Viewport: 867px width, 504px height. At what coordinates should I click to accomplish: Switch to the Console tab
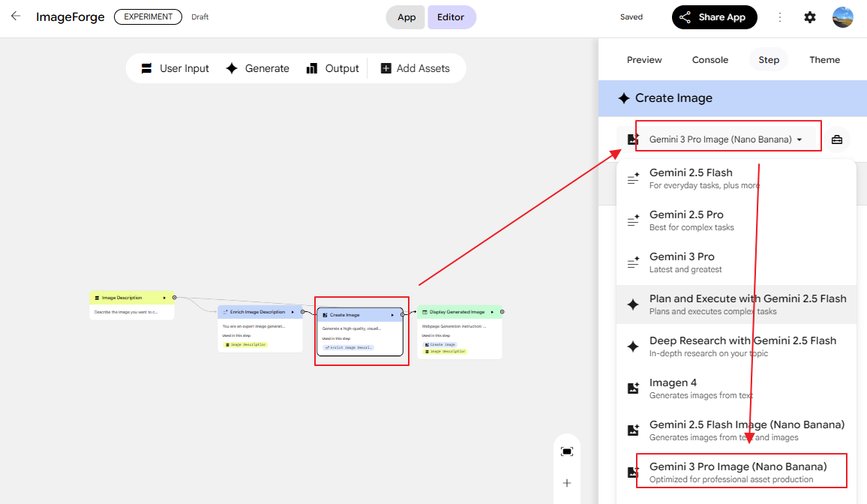point(710,60)
